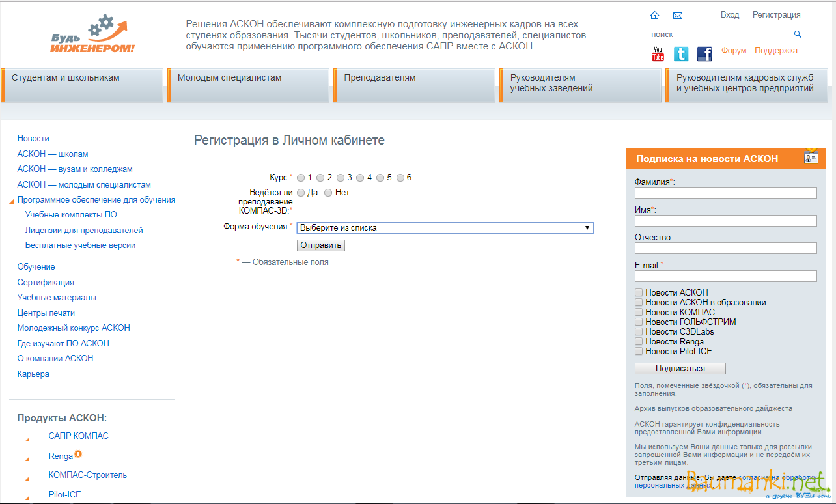The image size is (836, 504).
Task: Select course 1 radio button
Action: coord(301,178)
